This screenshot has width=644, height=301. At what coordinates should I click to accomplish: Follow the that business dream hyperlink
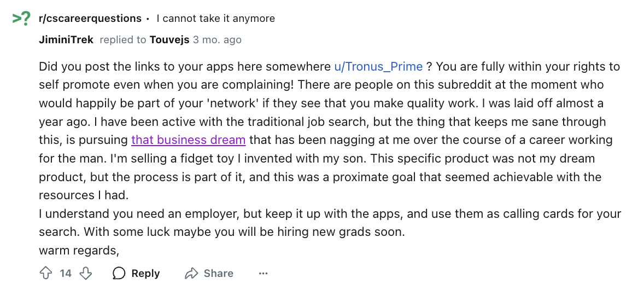click(189, 140)
